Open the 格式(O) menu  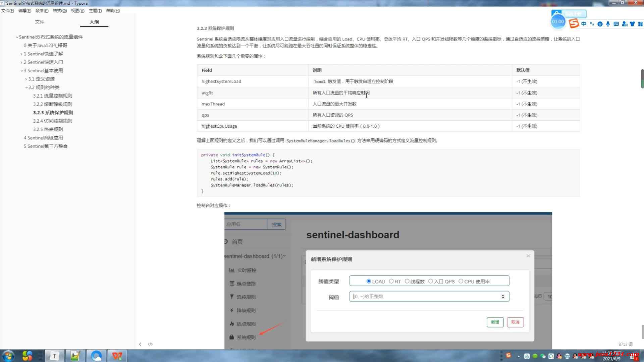click(60, 11)
